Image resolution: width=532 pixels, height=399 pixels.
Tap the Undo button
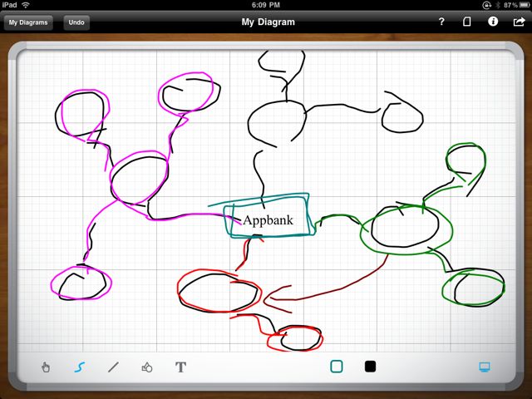point(76,22)
